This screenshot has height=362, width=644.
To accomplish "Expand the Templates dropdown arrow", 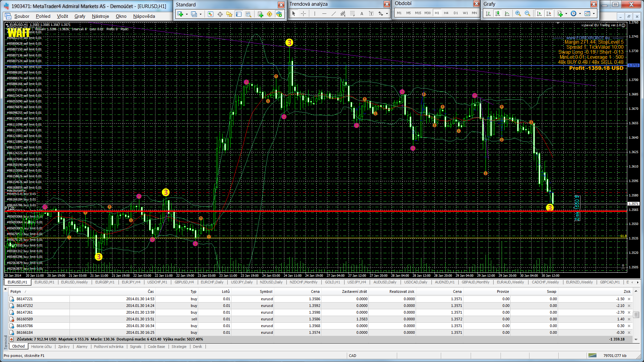I will [x=594, y=14].
